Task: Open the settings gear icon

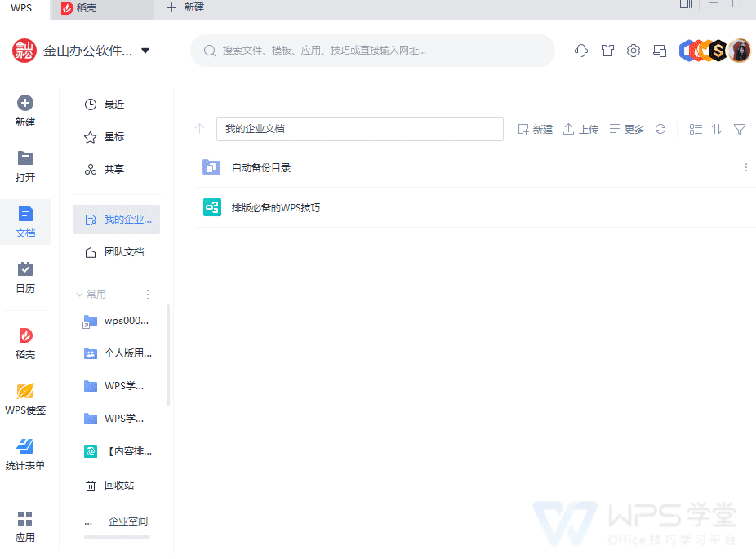Action: point(633,50)
